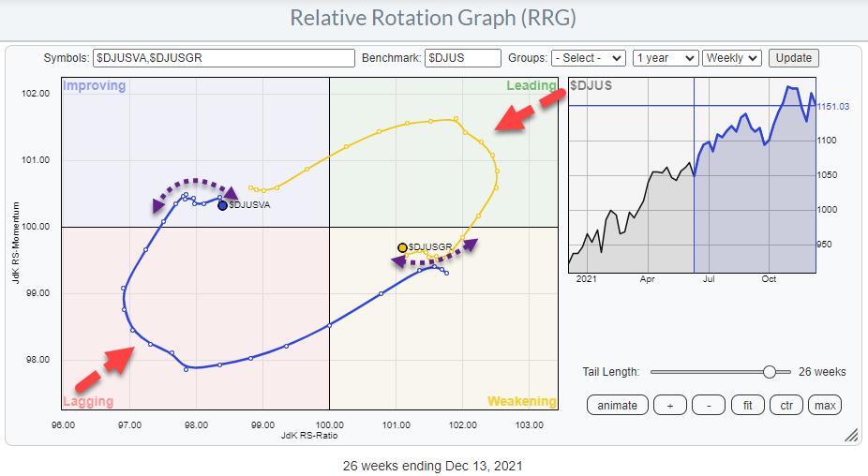The width and height of the screenshot is (868, 476).
Task: Click the Benchmark $DJUS input field
Action: point(462,58)
